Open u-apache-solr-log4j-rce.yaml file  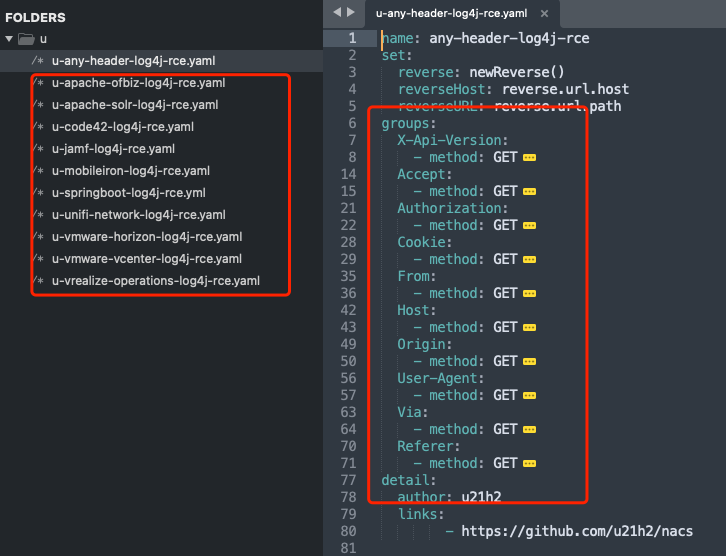135,105
